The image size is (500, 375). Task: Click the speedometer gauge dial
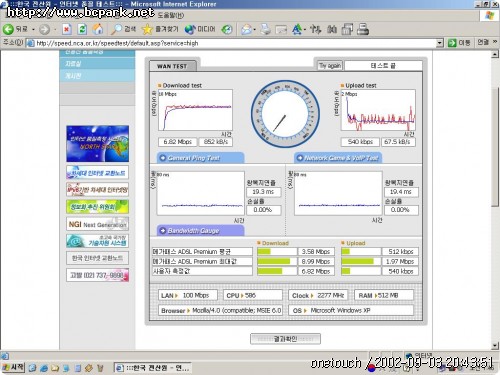(x=285, y=114)
